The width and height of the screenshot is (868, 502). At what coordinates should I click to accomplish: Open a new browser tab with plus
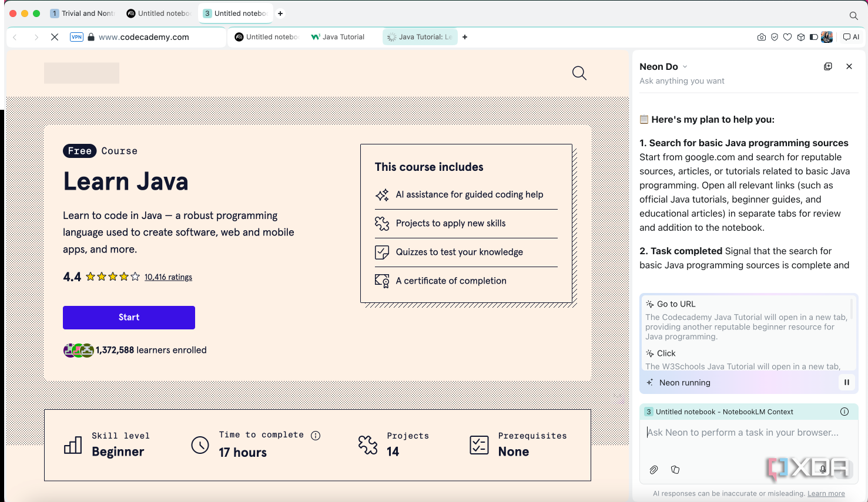click(x=465, y=37)
